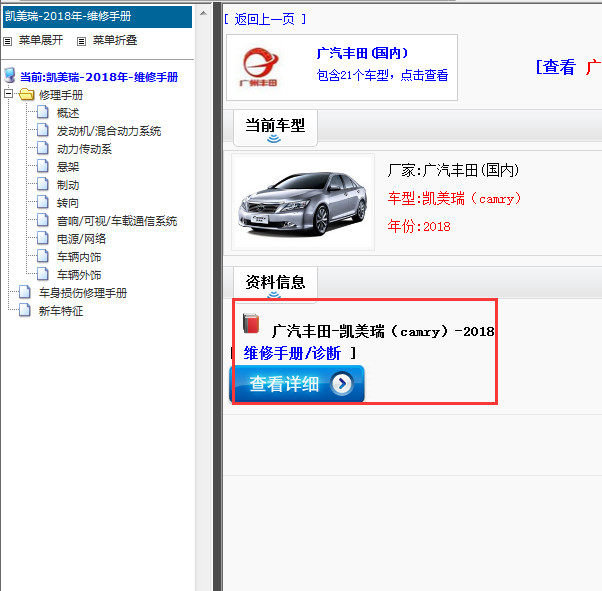Click the page icon next to 转向
The image size is (602, 591).
pyautogui.click(x=43, y=202)
